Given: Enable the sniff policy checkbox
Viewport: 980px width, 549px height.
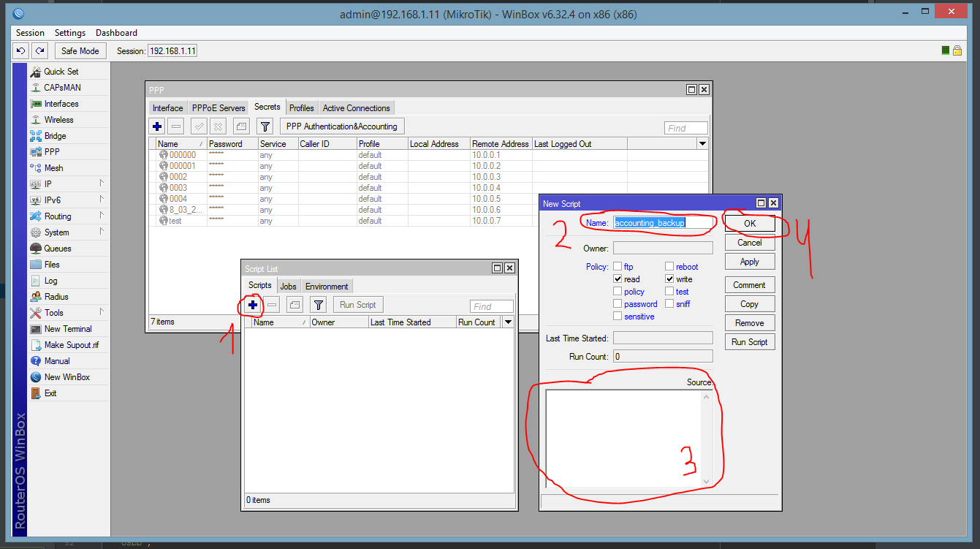Looking at the screenshot, I should [x=669, y=304].
